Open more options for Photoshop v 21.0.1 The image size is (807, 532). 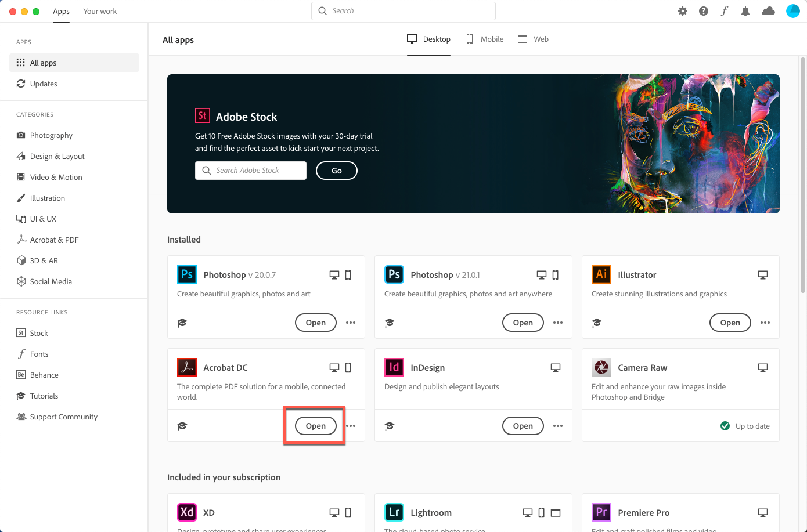pyautogui.click(x=558, y=323)
